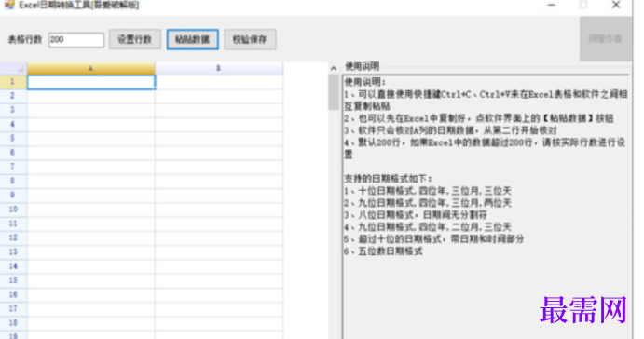Select row 1 header

click(13, 82)
